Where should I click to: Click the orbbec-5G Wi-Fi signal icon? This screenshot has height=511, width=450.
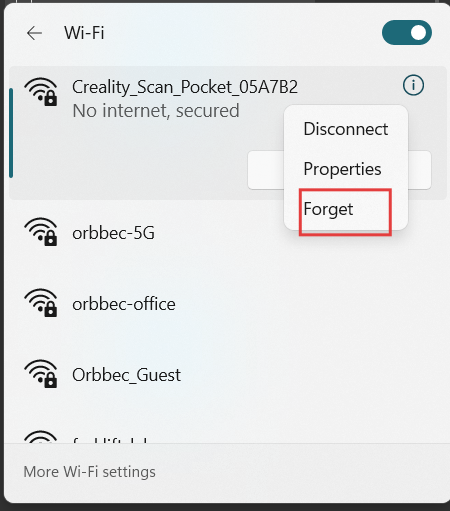click(x=41, y=232)
